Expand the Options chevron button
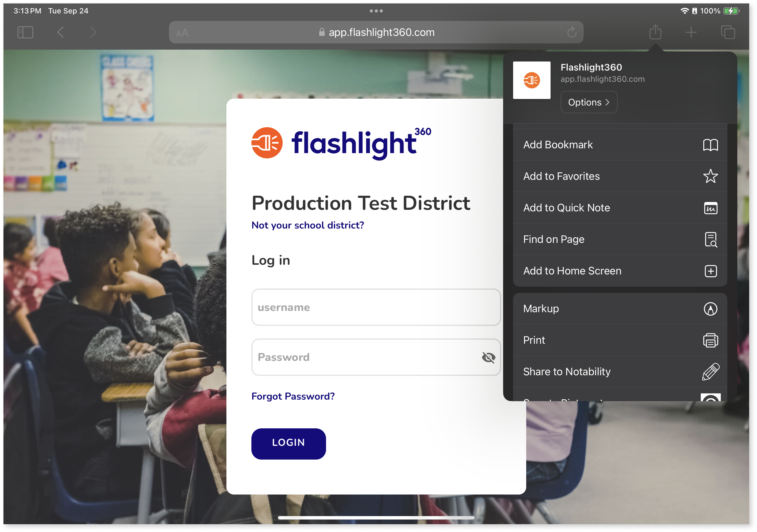 coord(589,102)
